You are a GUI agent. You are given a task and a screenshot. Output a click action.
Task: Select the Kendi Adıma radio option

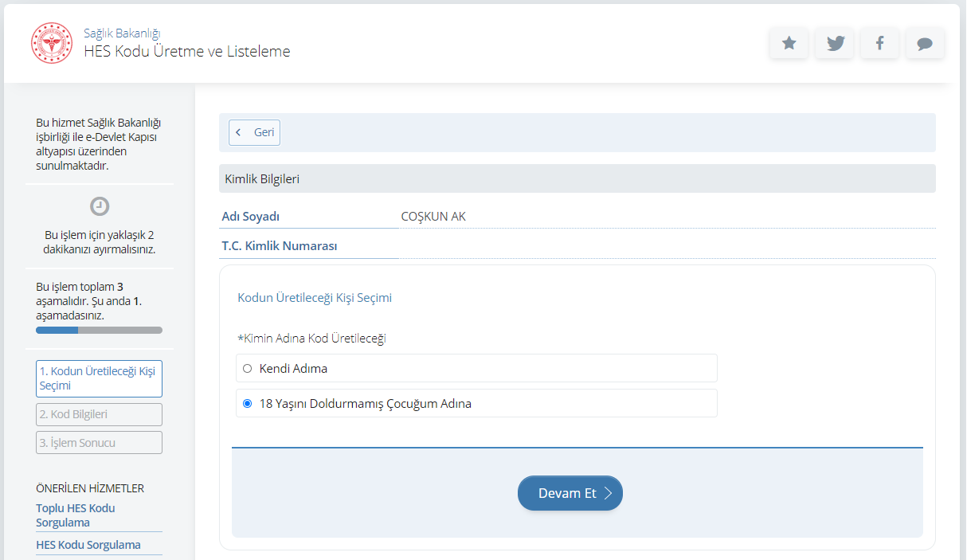tap(247, 369)
